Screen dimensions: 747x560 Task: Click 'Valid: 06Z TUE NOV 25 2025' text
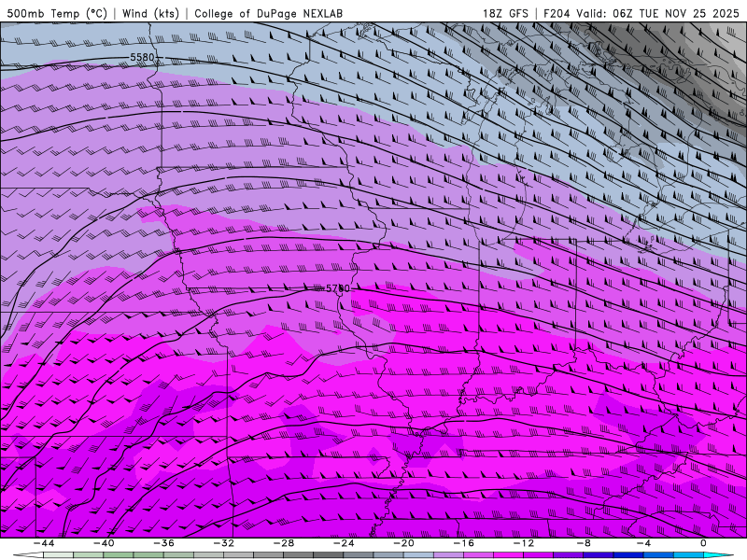coord(657,13)
